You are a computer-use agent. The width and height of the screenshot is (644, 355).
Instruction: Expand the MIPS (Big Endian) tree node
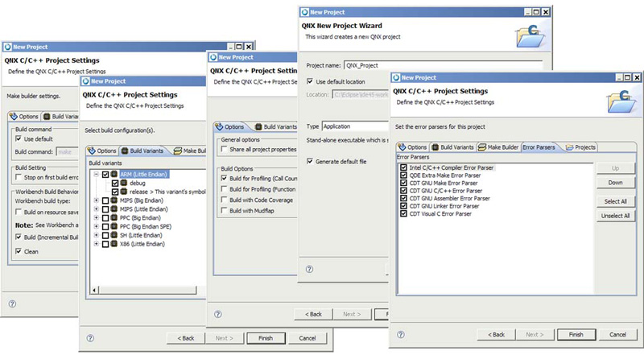pyautogui.click(x=97, y=200)
